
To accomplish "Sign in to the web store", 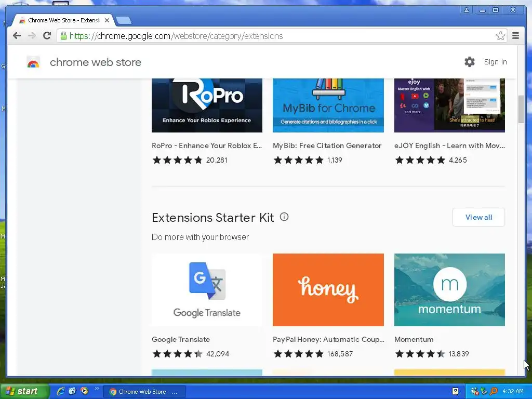I will 495,62.
